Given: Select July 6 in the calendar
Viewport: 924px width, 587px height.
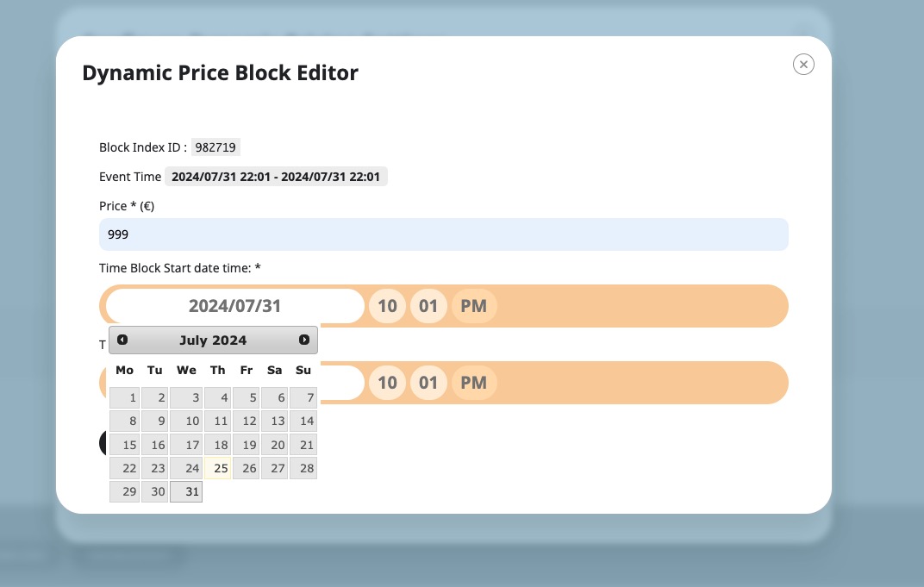Looking at the screenshot, I should pyautogui.click(x=275, y=398).
